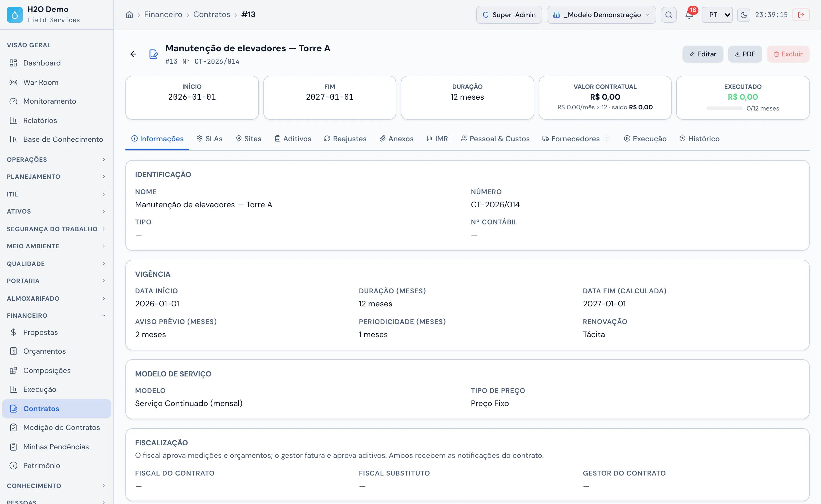
Task: Click the H2O Demo droplet logo
Action: pos(15,15)
